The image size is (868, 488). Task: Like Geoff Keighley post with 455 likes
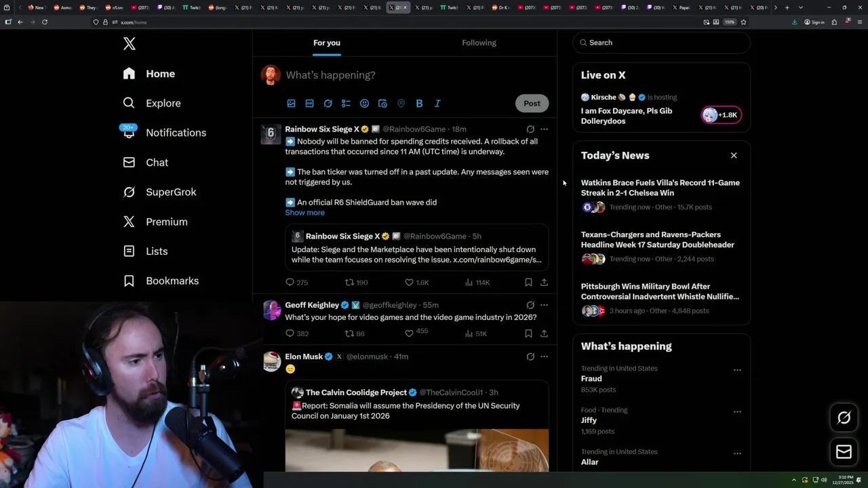pyautogui.click(x=416, y=333)
